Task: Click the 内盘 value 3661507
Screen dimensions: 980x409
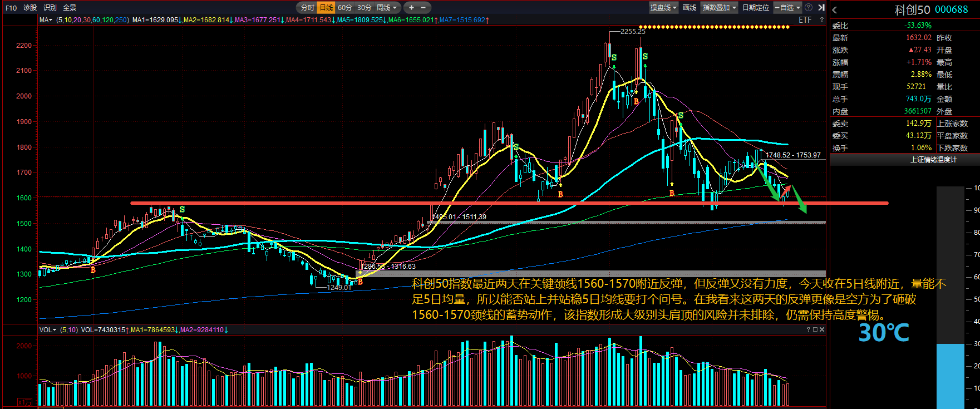Action: pyautogui.click(x=918, y=111)
